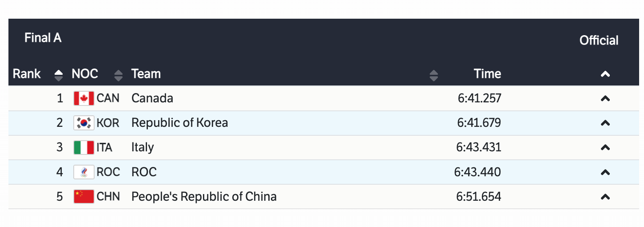Click the Time column header

point(487,74)
